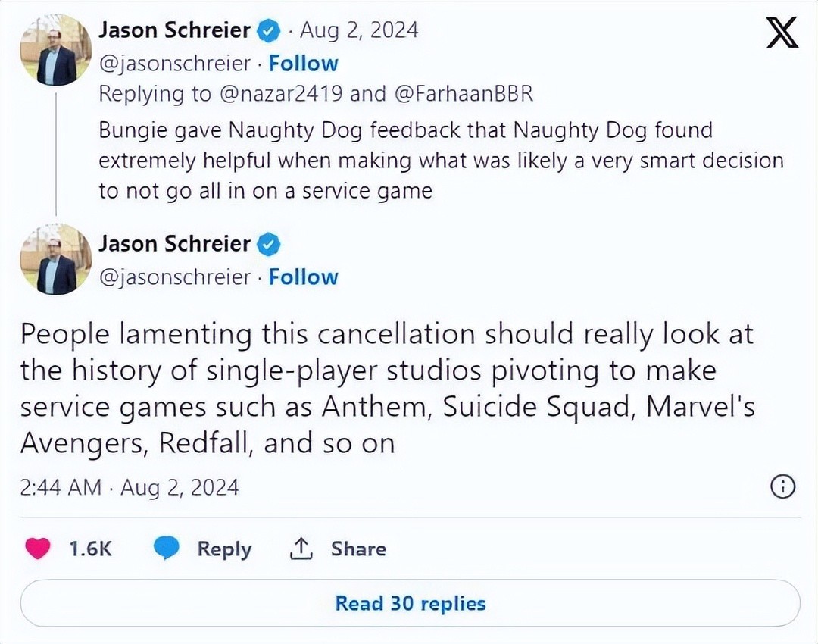
Task: Click the share upload arrow icon
Action: point(301,549)
